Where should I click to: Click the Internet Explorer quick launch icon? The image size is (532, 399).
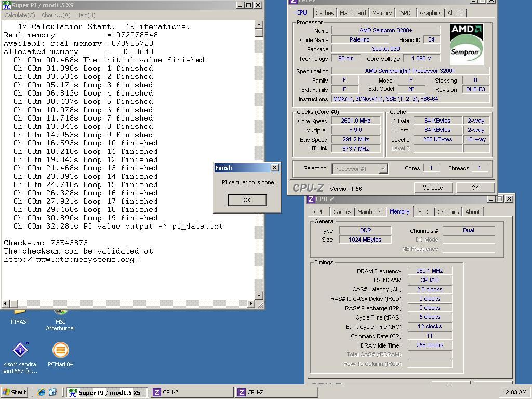(x=42, y=392)
